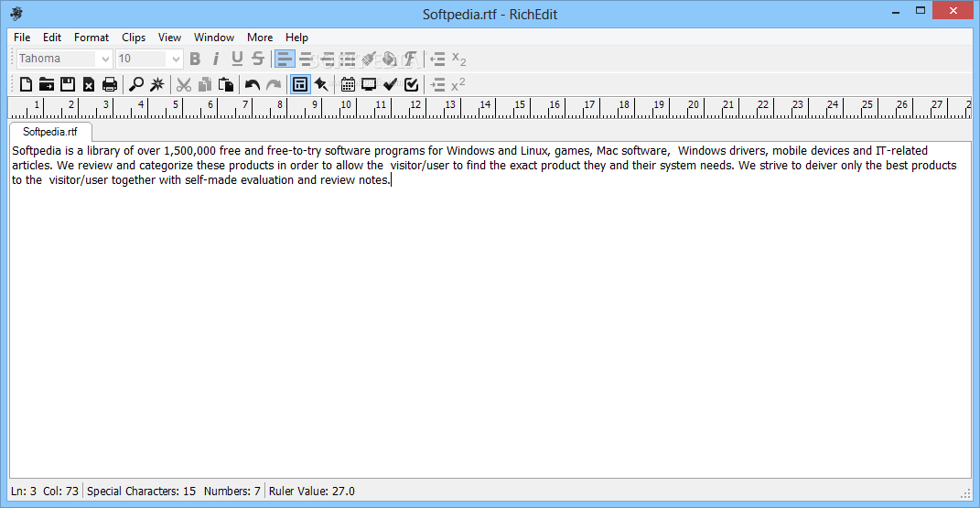The height and width of the screenshot is (508, 980).
Task: Select the Softpedia.rtf document tab
Action: tap(50, 132)
